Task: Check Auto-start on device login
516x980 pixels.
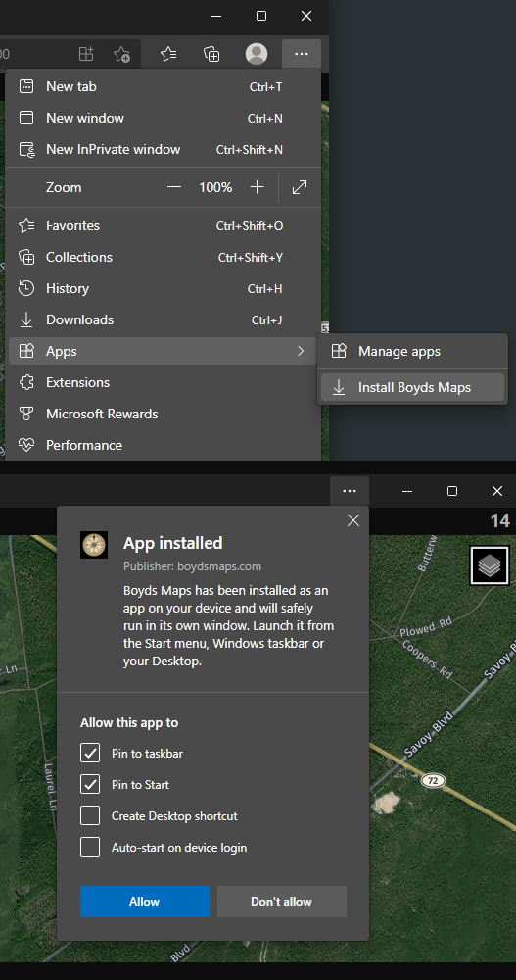Action: pos(90,847)
